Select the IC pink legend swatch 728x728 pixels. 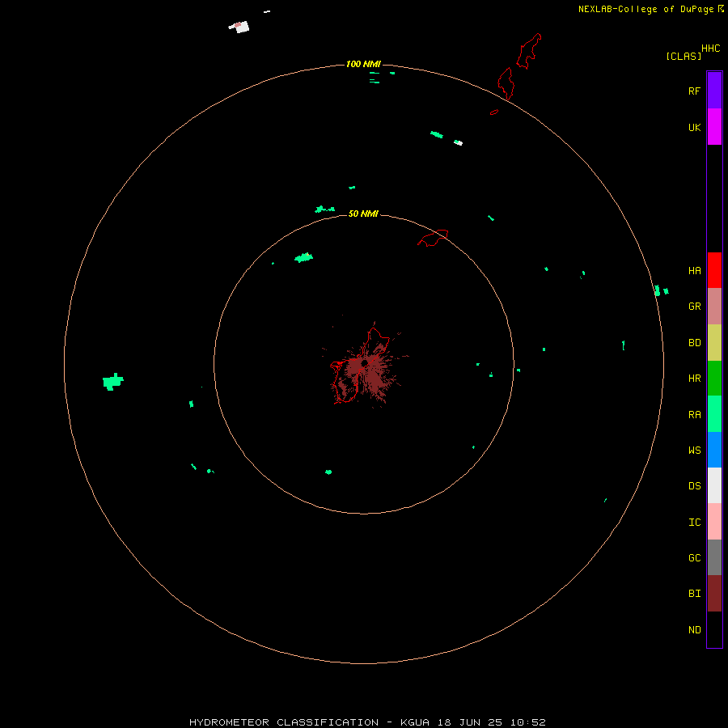(714, 522)
